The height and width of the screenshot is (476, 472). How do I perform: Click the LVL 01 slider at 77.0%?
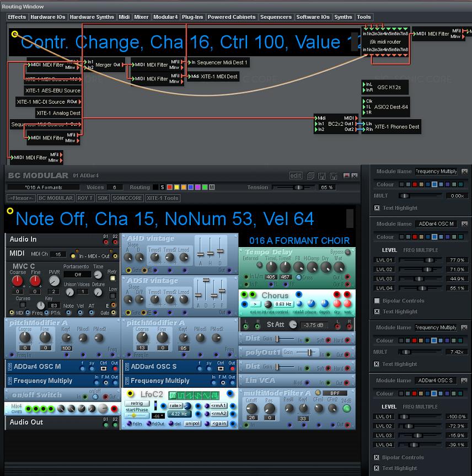(x=420, y=260)
